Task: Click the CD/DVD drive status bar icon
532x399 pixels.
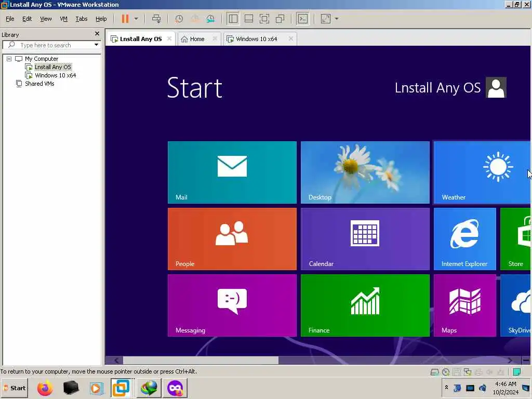Action: tap(446, 372)
